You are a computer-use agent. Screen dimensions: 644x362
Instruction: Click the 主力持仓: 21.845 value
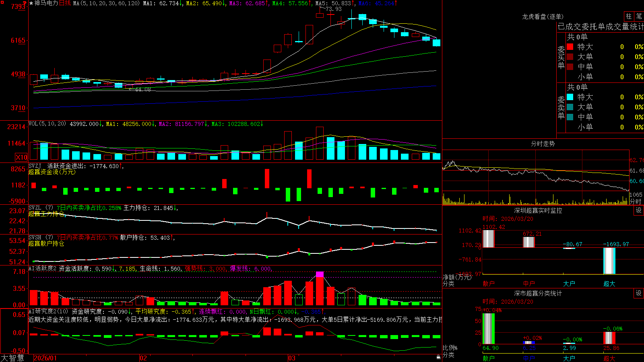tap(148, 208)
